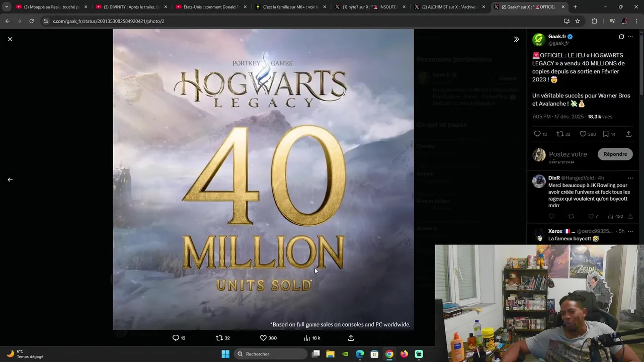Reload the current page
Screen dimensions: 644x362
31,21
